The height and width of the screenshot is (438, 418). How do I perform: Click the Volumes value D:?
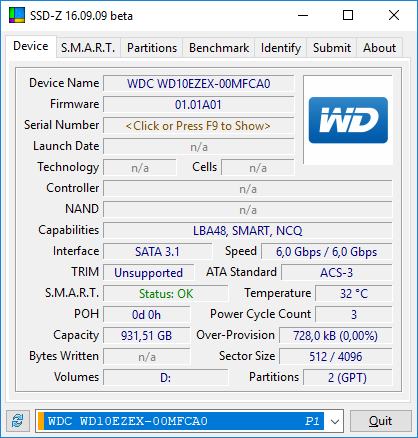pos(166,378)
